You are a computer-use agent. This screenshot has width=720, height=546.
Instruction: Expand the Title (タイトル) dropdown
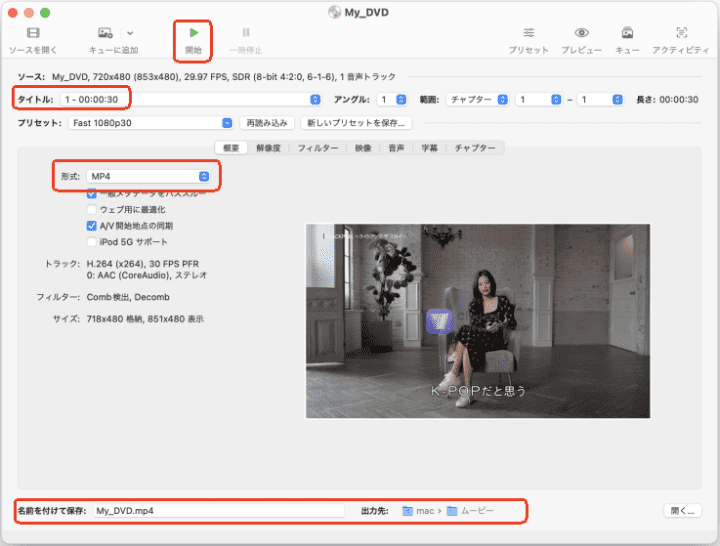(x=190, y=100)
